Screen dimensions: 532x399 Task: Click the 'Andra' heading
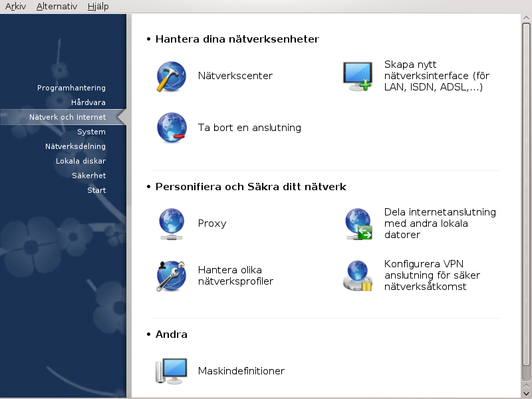pyautogui.click(x=172, y=334)
